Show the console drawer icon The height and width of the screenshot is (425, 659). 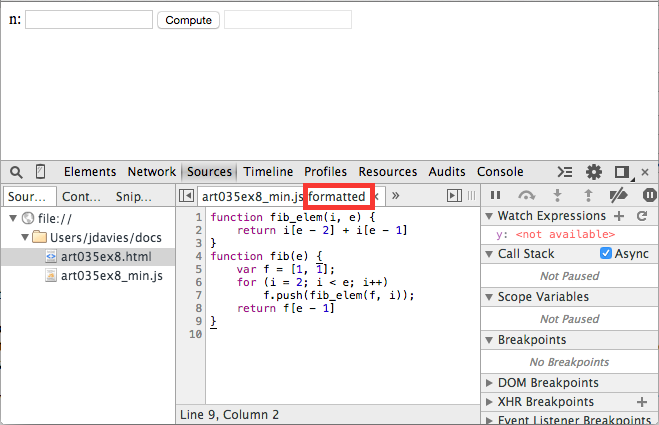pos(565,172)
